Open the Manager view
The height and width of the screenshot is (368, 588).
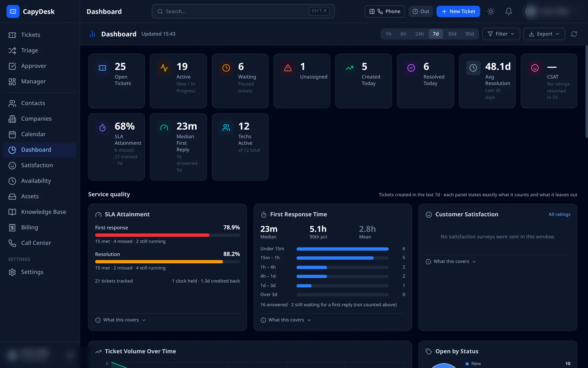tap(40, 82)
